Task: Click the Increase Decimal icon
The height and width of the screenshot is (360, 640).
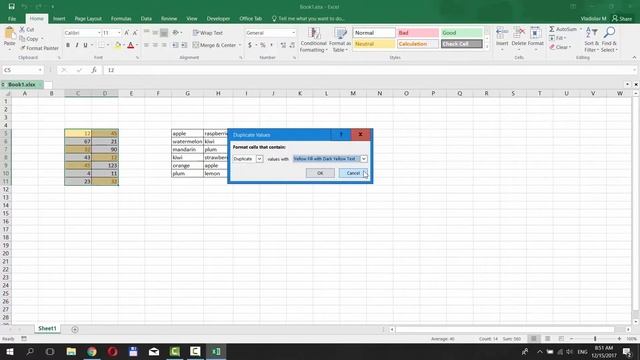Action: tap(283, 45)
